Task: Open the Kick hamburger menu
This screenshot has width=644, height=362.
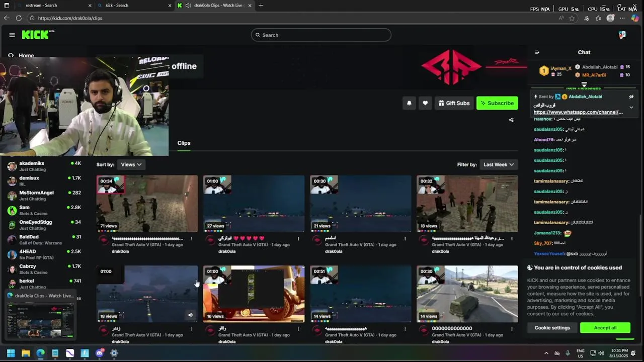Action: click(12, 35)
